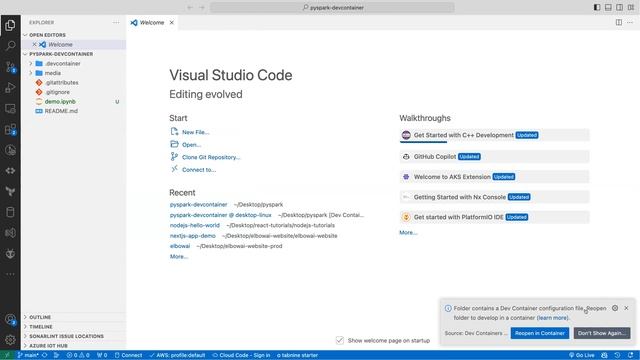Open editor More Actions ellipsis
This screenshot has width=640, height=360.
630,22
